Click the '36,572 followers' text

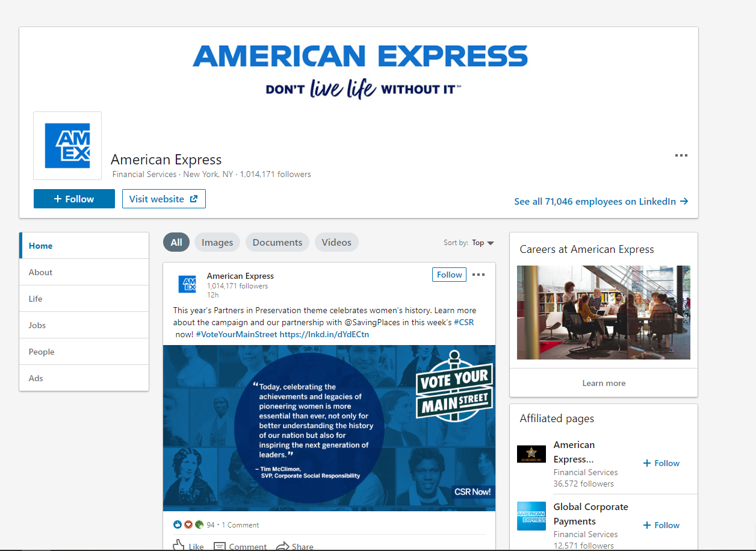(584, 484)
